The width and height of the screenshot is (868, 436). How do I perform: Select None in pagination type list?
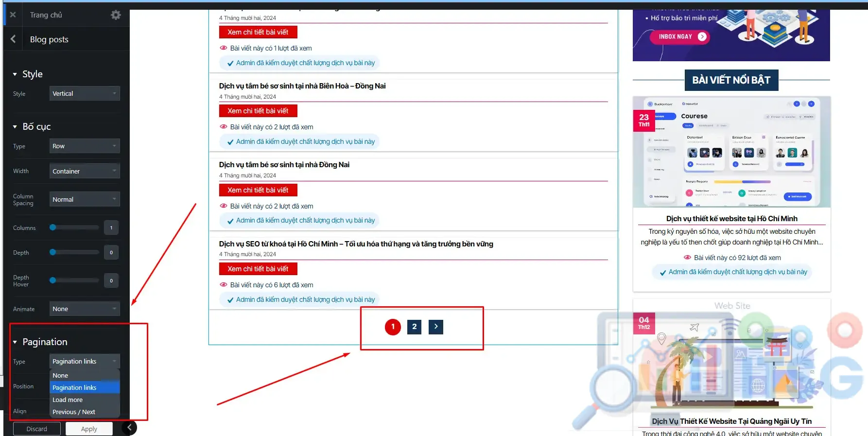click(x=60, y=375)
